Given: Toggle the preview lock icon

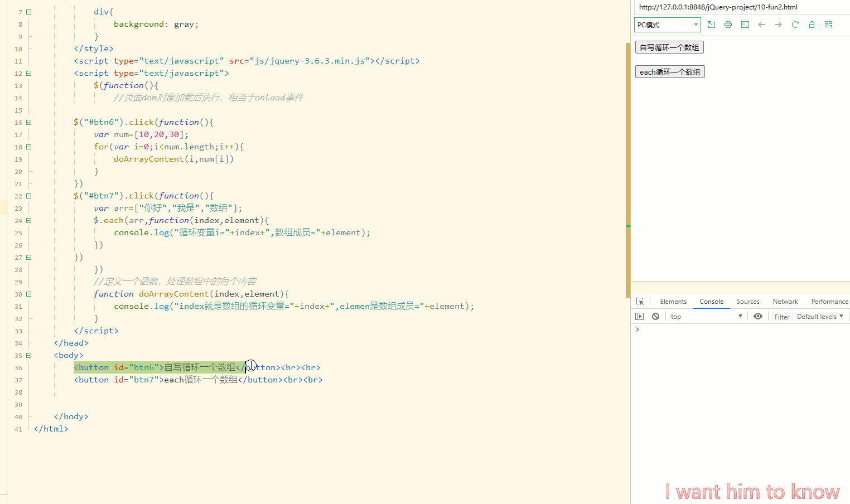Looking at the screenshot, I should click(812, 25).
